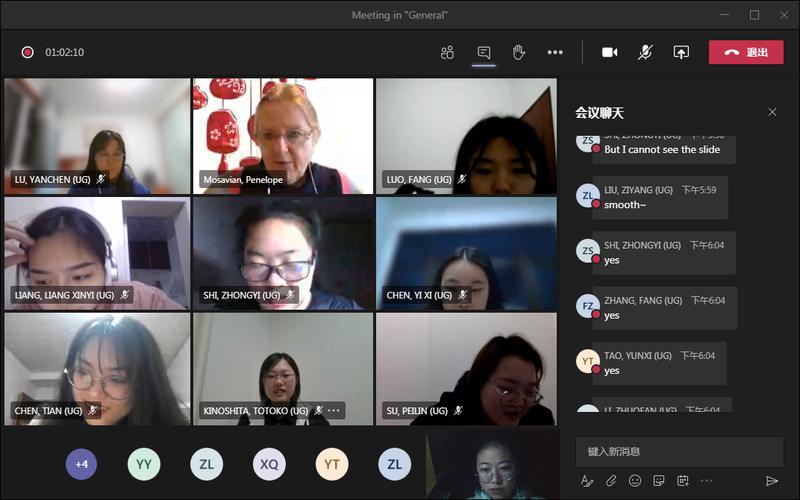The width and height of the screenshot is (800, 500).
Task: Select LU, YANCHEN video tile
Action: (97, 136)
